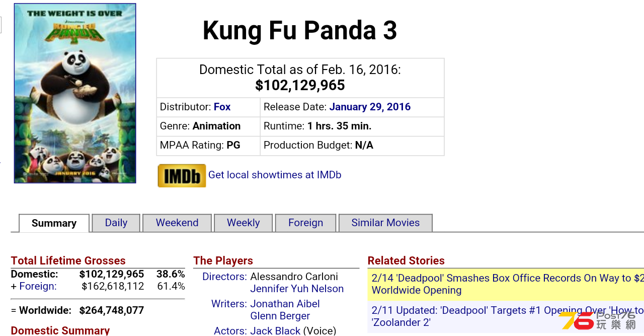Image resolution: width=644 pixels, height=336 pixels.
Task: Open Jack Black actor link
Action: click(x=275, y=330)
